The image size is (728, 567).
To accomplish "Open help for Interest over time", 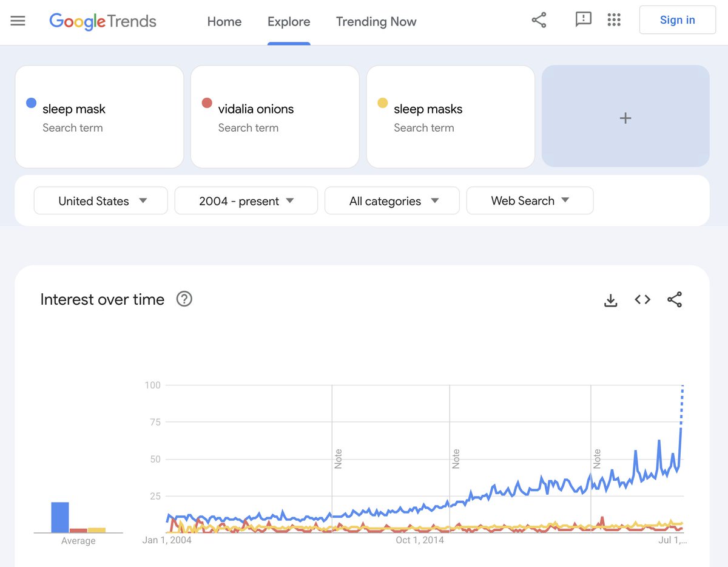I will pyautogui.click(x=184, y=299).
